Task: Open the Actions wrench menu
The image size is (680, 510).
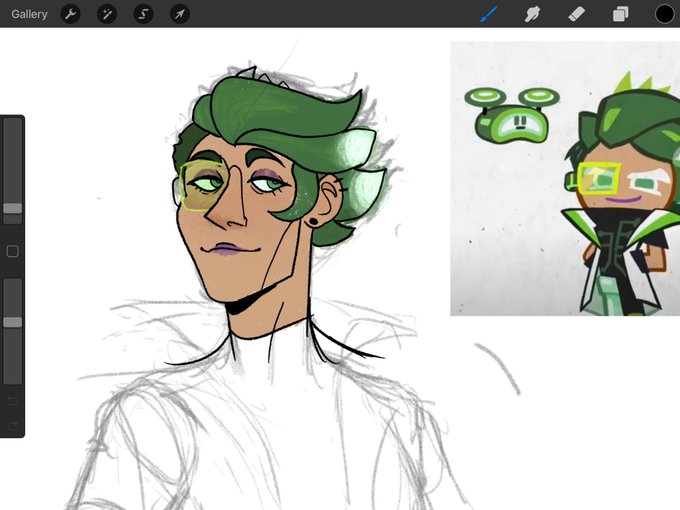Action: point(70,14)
